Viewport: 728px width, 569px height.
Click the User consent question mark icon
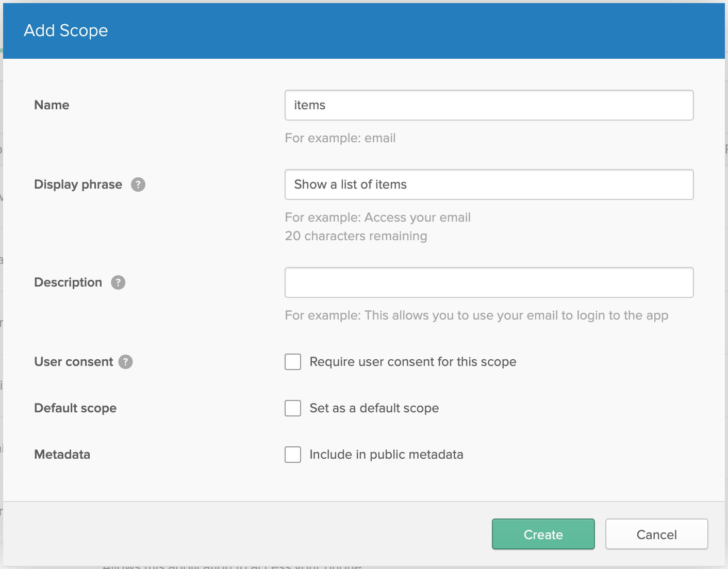tap(125, 362)
